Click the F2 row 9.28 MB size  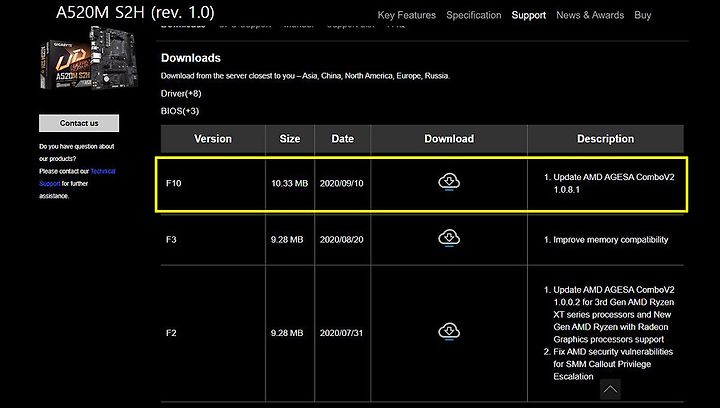tap(287, 333)
